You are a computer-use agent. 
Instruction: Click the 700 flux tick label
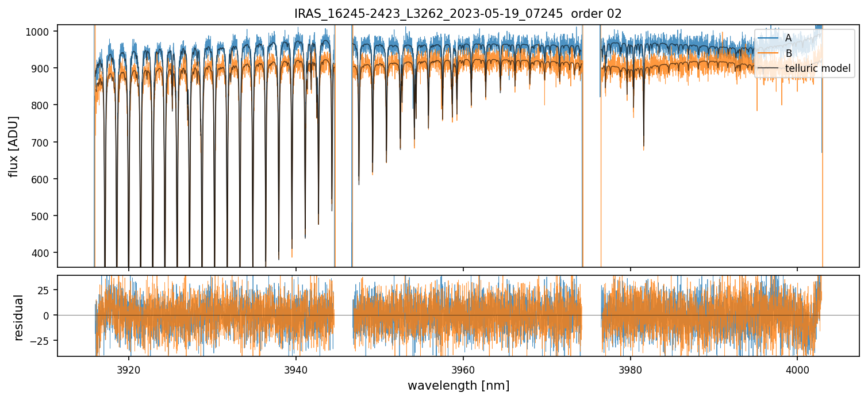tap(43, 142)
